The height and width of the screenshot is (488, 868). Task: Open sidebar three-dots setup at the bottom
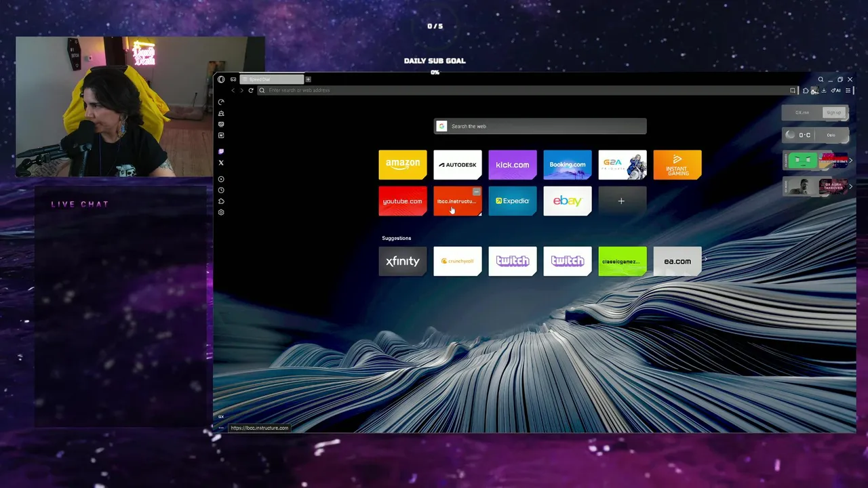(221, 428)
